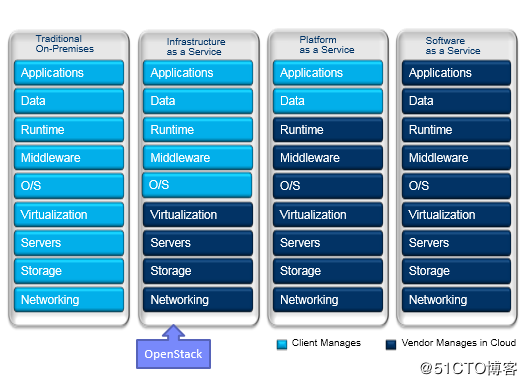Screen dimensions: 527x385
Task: Click Runtime block in Infrastructure as a Service
Action: coord(198,130)
